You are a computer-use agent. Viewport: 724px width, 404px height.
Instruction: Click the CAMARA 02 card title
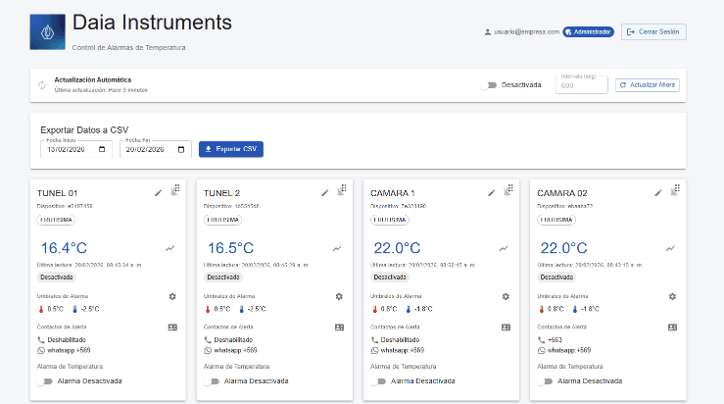point(562,193)
